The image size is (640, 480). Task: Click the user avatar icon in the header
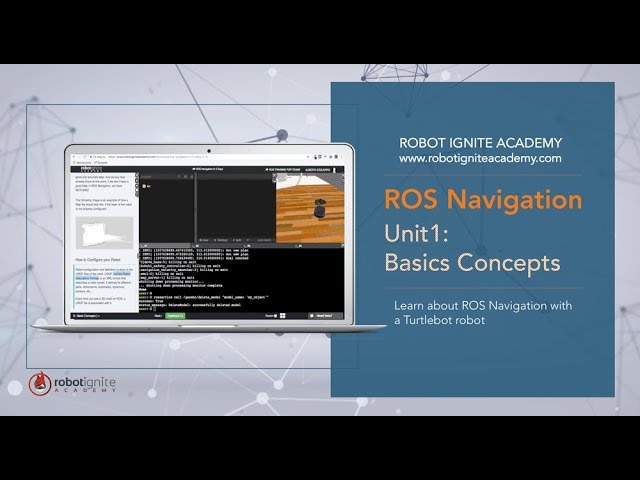[x=334, y=170]
